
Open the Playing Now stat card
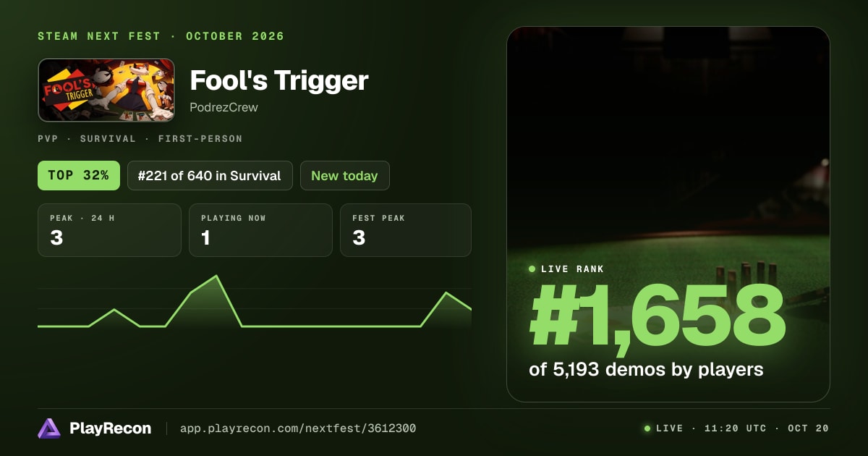260,230
